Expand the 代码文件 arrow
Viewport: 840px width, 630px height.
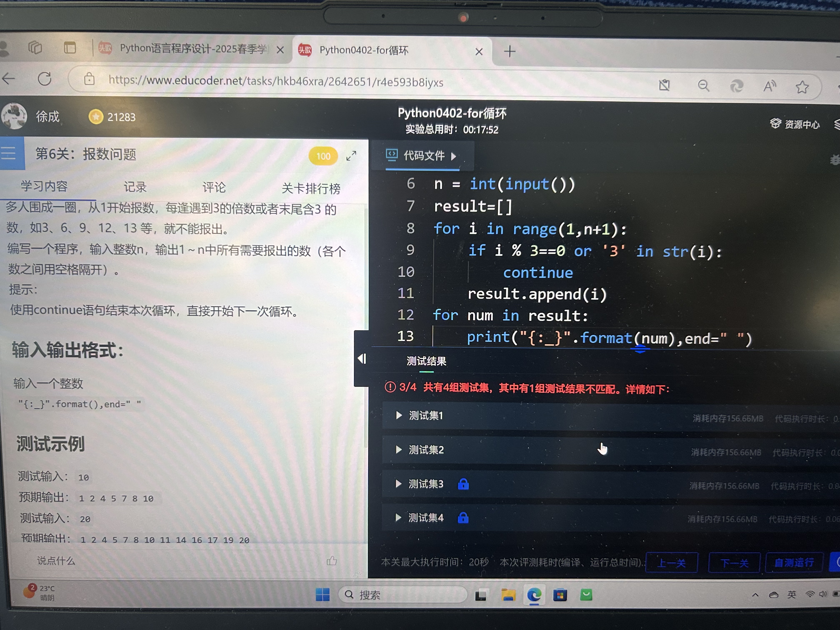coord(453,156)
